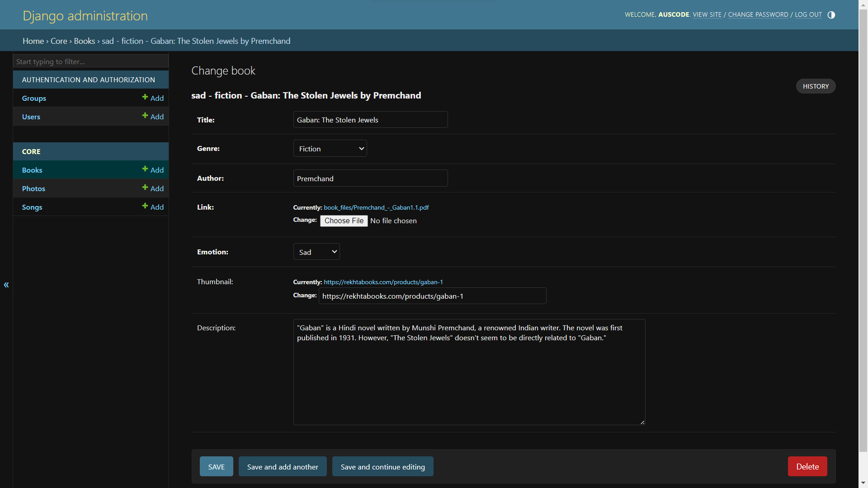The height and width of the screenshot is (488, 868).
Task: Open the current Gaban PDF file link
Action: tap(376, 207)
